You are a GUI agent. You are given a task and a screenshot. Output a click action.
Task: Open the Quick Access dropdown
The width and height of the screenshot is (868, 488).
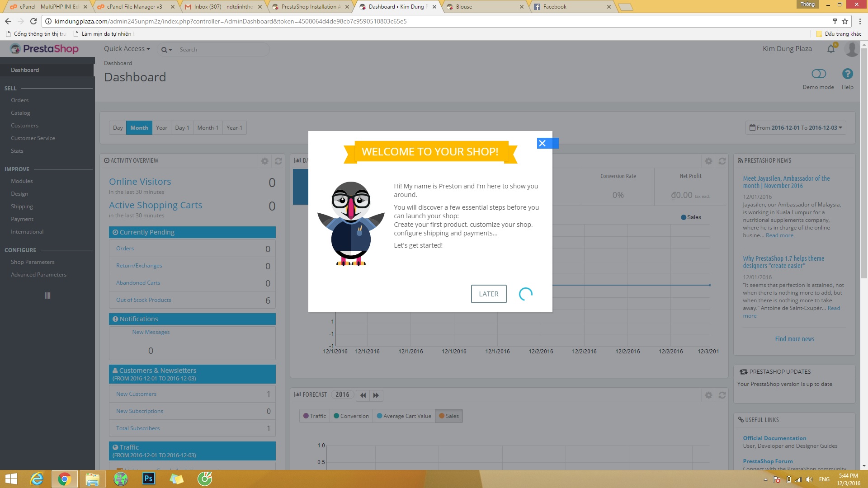click(x=127, y=49)
